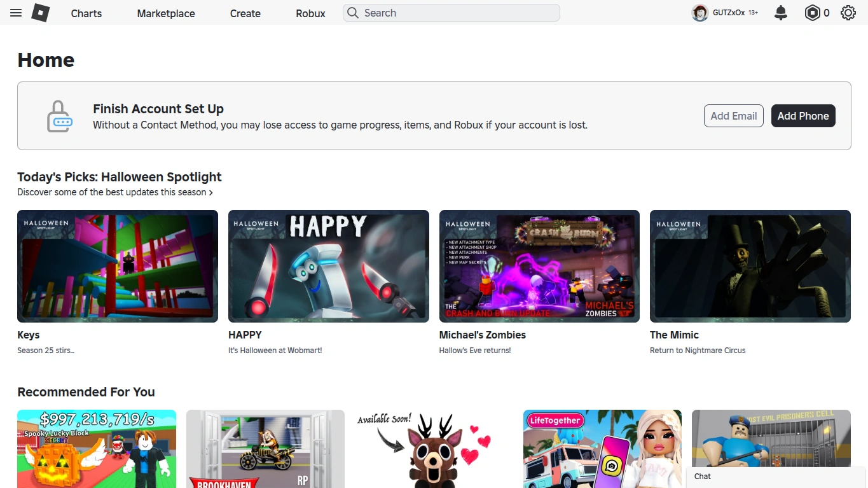Open the Keys game thumbnail
The width and height of the screenshot is (868, 488).
(118, 266)
